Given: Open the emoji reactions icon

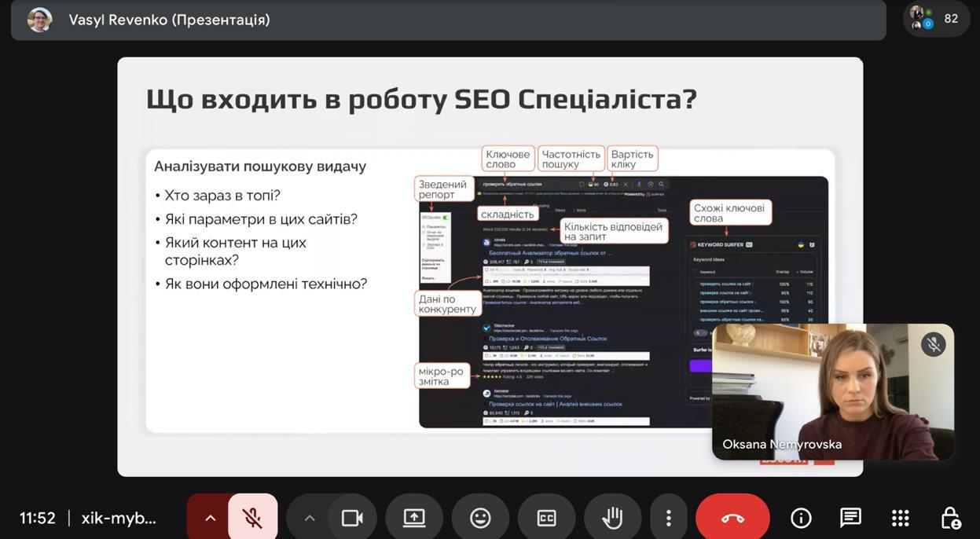Looking at the screenshot, I should [480, 518].
